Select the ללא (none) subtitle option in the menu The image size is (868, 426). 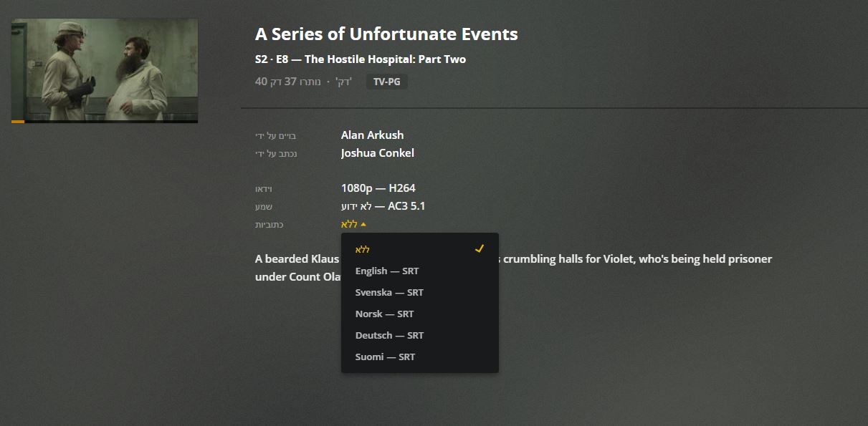[363, 249]
